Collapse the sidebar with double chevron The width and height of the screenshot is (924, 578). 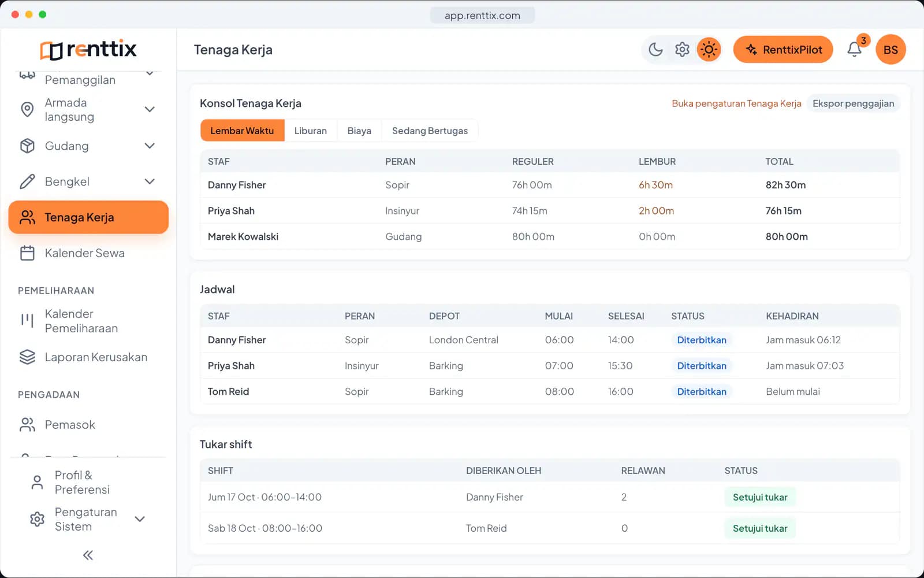[88, 555]
